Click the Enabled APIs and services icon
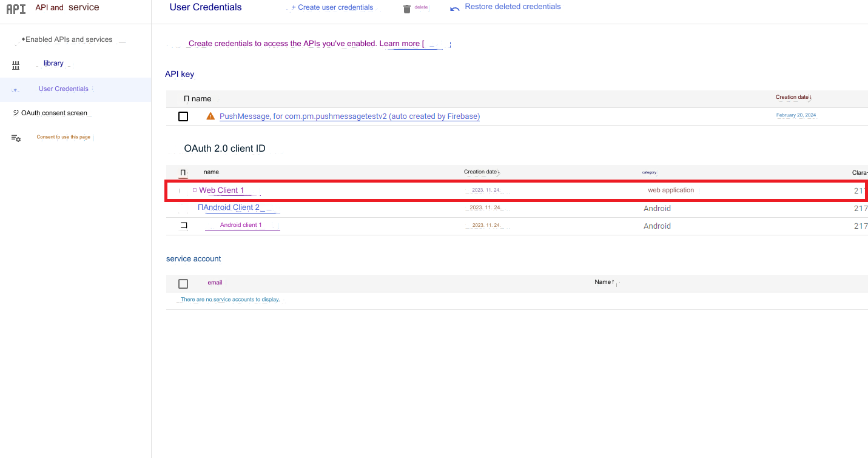 coord(23,39)
